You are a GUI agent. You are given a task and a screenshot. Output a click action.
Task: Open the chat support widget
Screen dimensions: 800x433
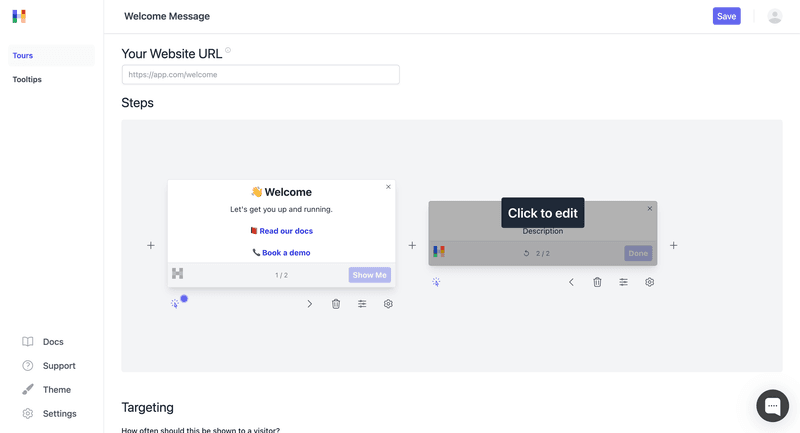point(772,405)
